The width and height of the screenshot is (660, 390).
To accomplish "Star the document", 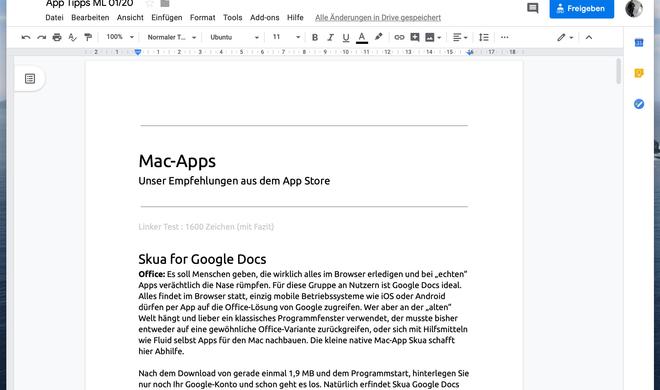I will coord(149,3).
